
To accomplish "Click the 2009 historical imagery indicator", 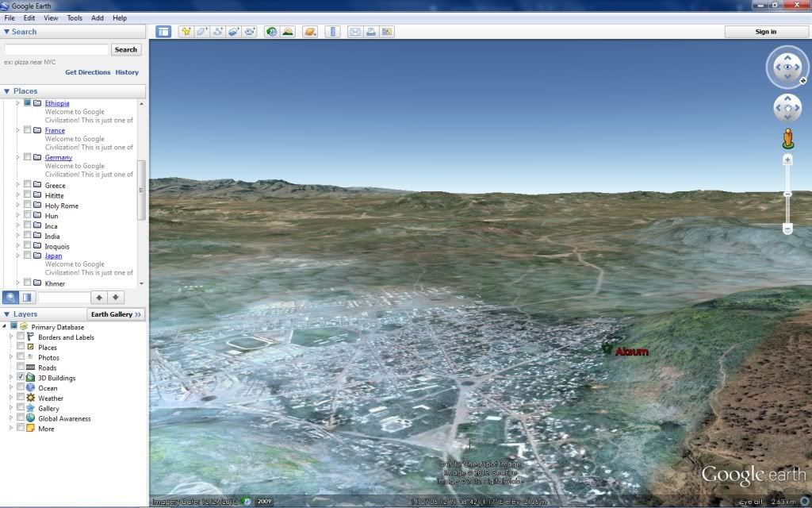I will click(x=264, y=502).
